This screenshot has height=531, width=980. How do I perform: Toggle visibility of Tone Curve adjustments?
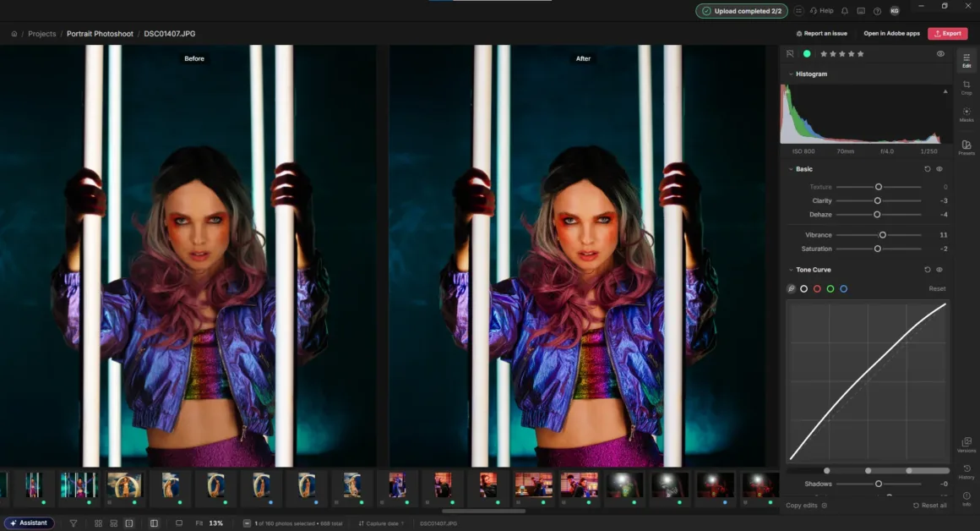click(939, 270)
